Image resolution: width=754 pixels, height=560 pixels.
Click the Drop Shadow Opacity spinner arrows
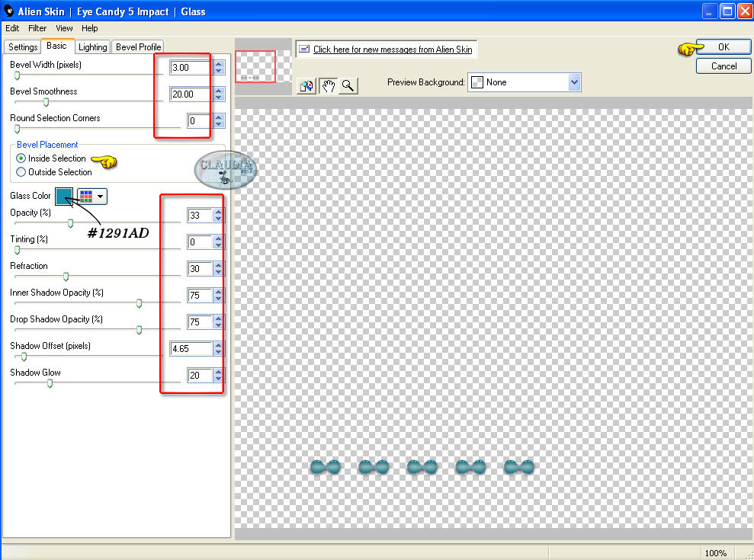click(x=219, y=322)
